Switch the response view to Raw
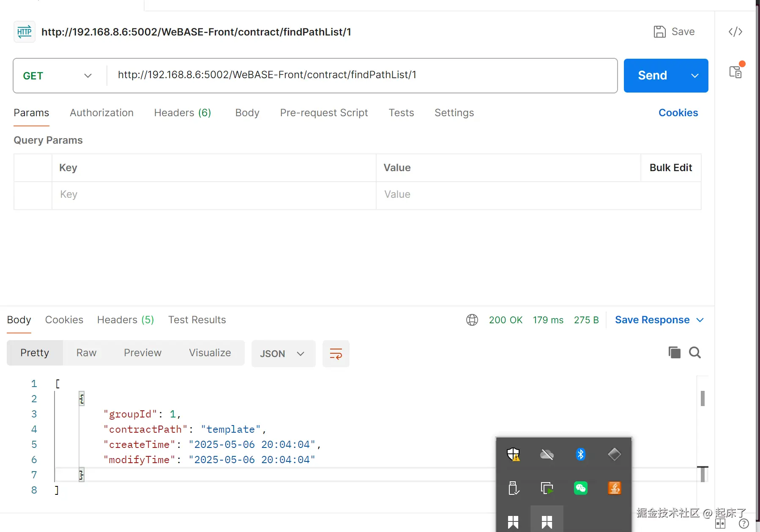The image size is (760, 532). (86, 353)
